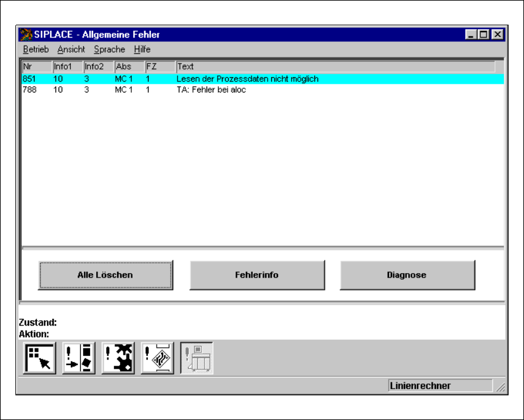
Task: Click error number 851 cell
Action: pos(29,79)
